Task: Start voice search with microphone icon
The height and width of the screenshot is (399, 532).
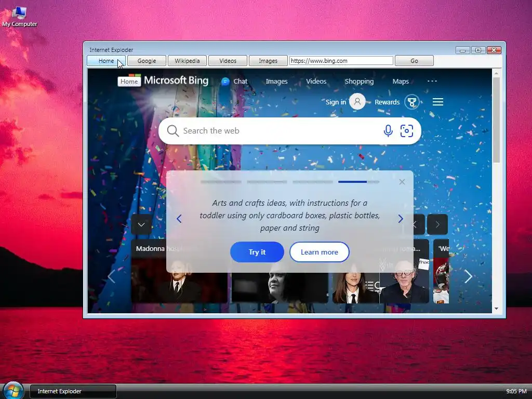Action: click(388, 130)
